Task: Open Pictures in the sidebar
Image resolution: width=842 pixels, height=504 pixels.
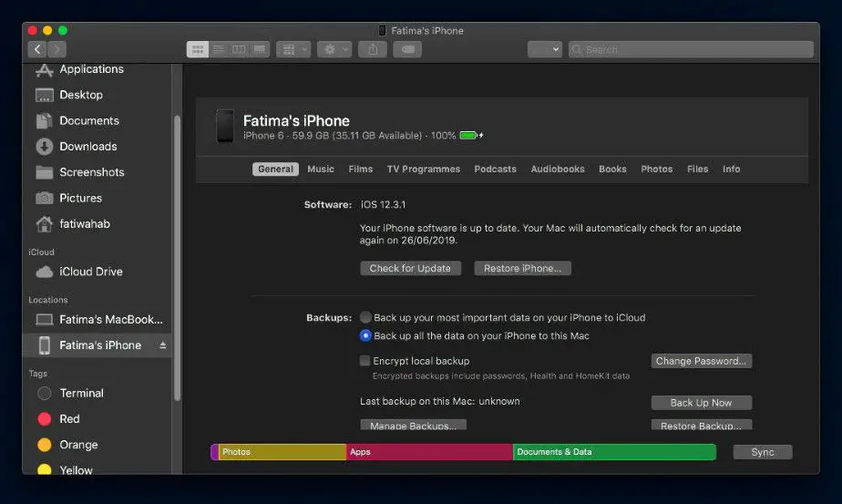Action: [98, 199]
